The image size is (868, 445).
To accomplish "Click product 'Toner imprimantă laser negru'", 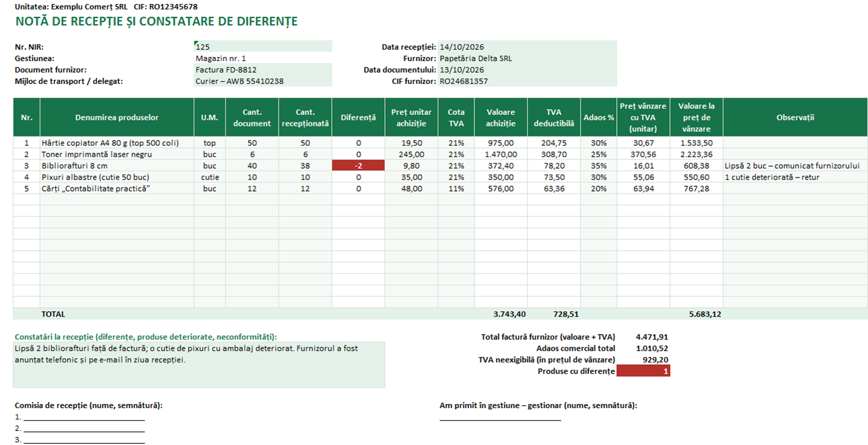I will click(117, 155).
